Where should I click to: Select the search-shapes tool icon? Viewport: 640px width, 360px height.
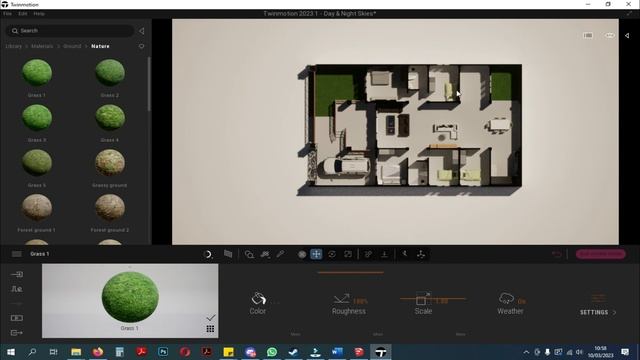click(x=249, y=254)
